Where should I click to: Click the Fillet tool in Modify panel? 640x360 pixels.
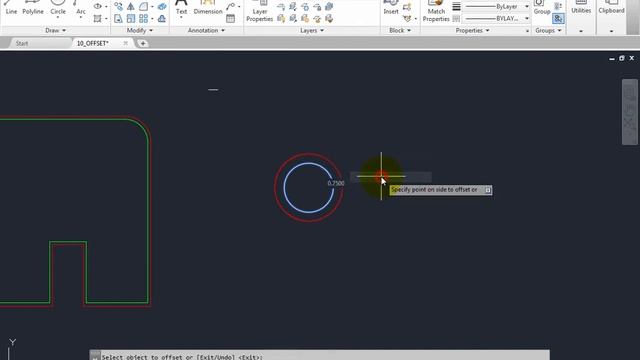(x=143, y=7)
